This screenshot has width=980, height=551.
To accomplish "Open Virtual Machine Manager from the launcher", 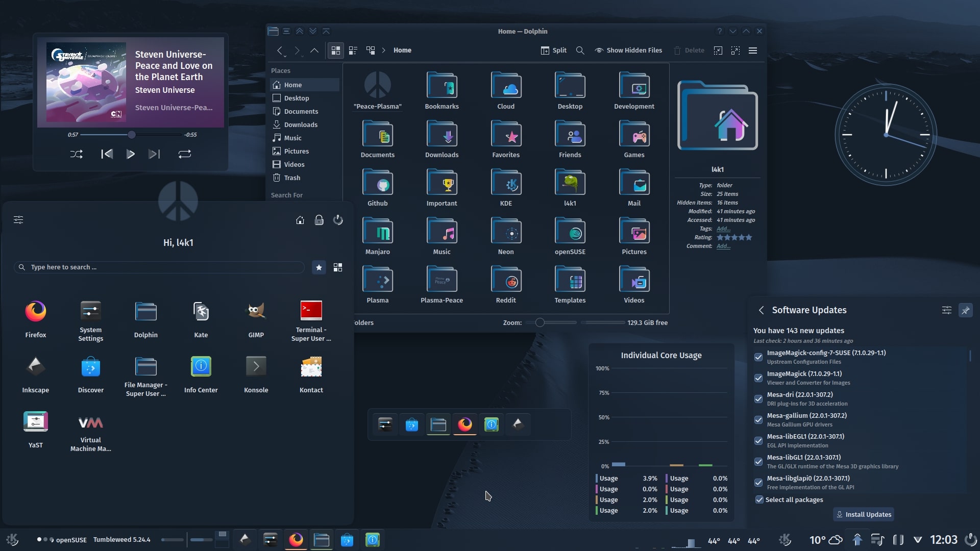I will coord(91,431).
